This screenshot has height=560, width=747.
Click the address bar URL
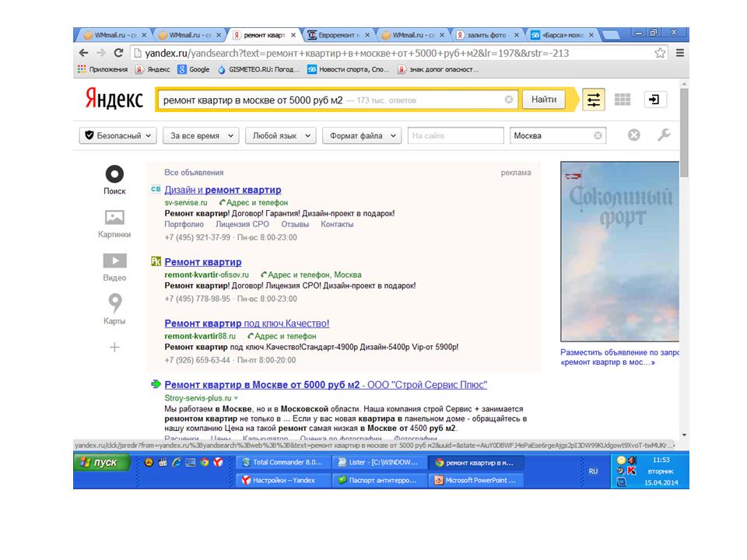click(x=357, y=54)
